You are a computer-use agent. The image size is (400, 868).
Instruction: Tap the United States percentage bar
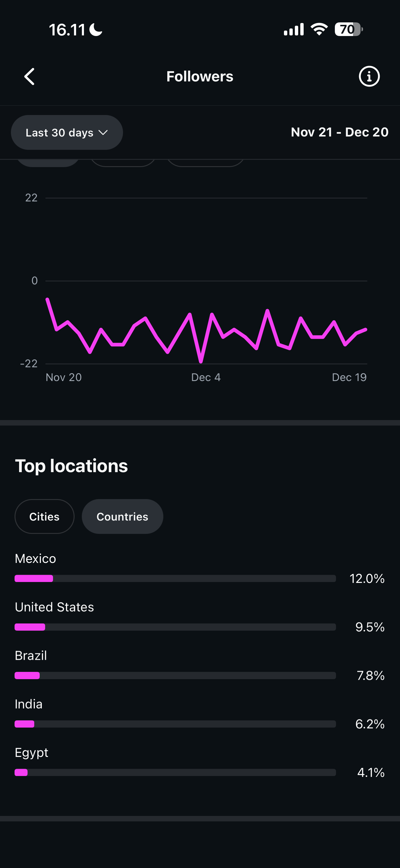coord(175,627)
